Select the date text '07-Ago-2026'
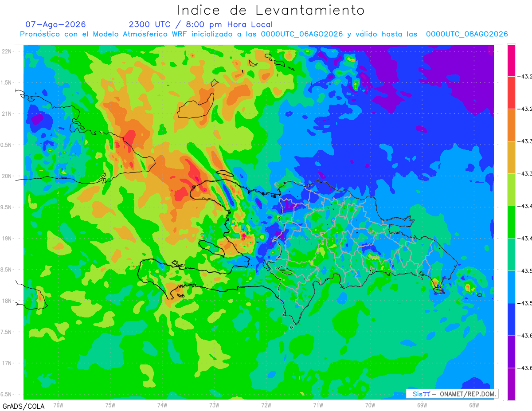The image size is (532, 411). coord(56,24)
